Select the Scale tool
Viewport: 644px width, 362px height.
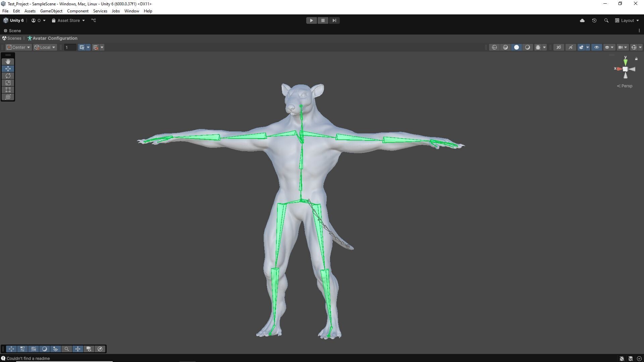tap(8, 83)
